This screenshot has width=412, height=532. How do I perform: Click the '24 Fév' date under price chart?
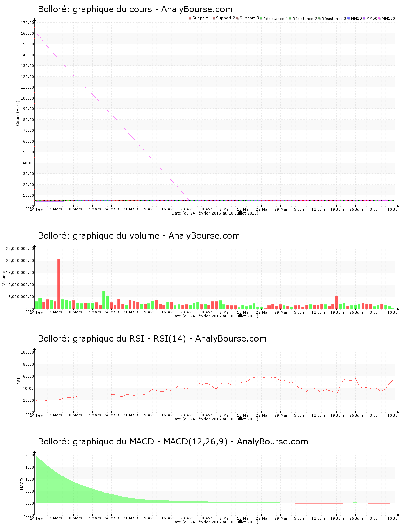point(36,209)
